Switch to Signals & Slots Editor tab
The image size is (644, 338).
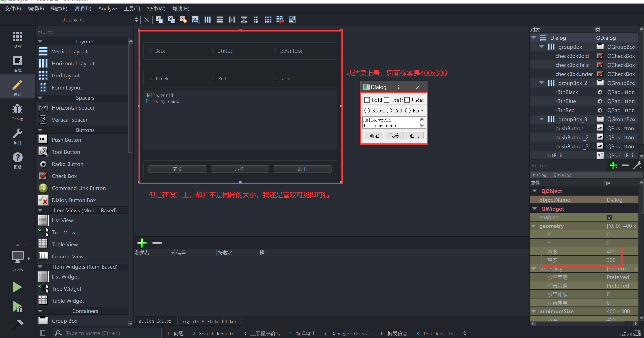(x=209, y=321)
